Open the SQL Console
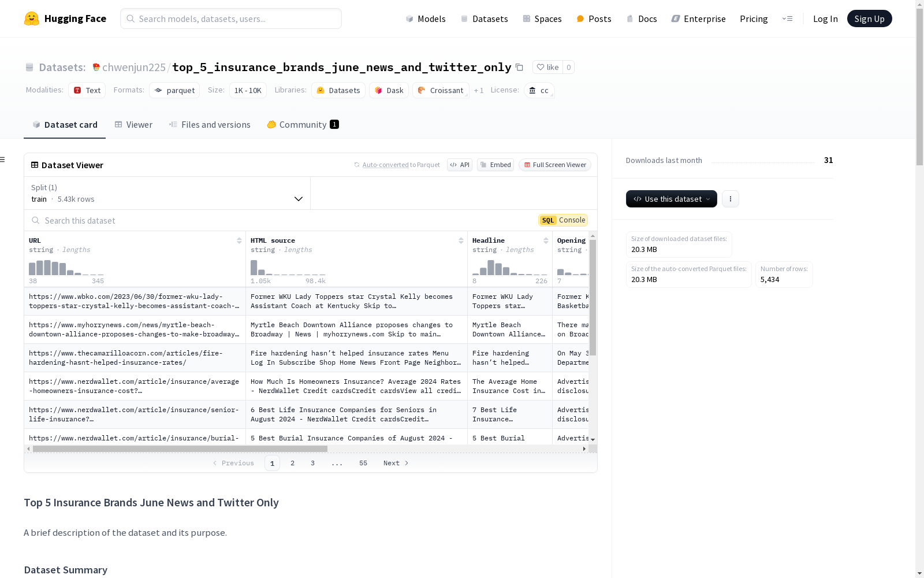Viewport: 924px width, 578px height. click(563, 220)
